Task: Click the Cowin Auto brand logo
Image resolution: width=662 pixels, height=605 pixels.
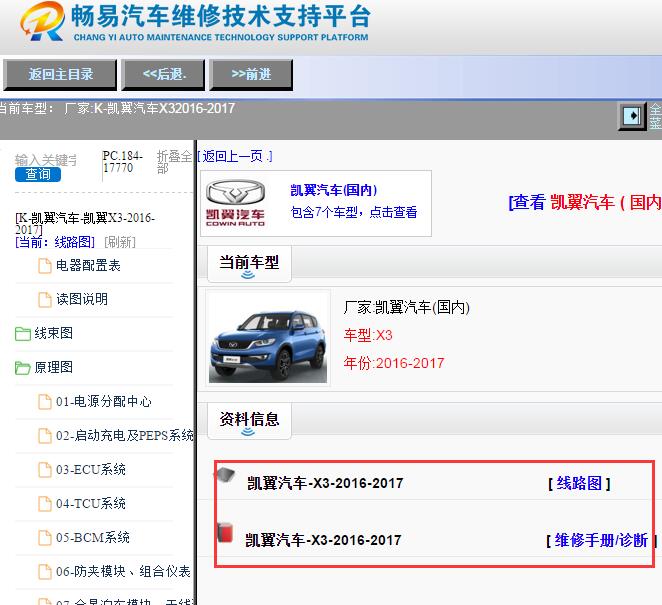Action: click(235, 203)
